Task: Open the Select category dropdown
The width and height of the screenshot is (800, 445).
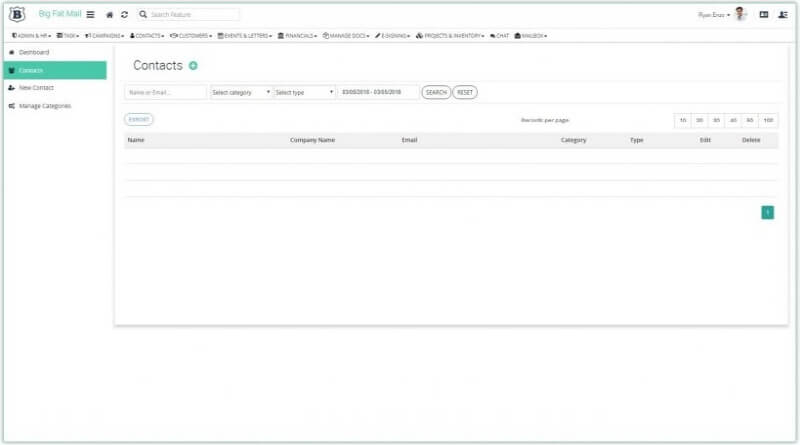Action: click(240, 92)
